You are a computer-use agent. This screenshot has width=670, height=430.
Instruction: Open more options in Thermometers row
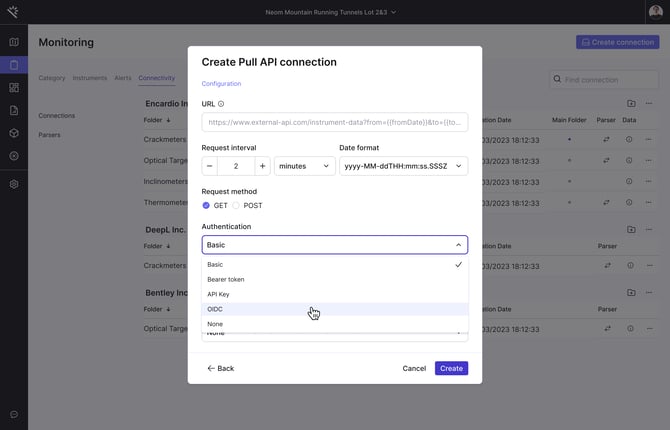point(649,202)
